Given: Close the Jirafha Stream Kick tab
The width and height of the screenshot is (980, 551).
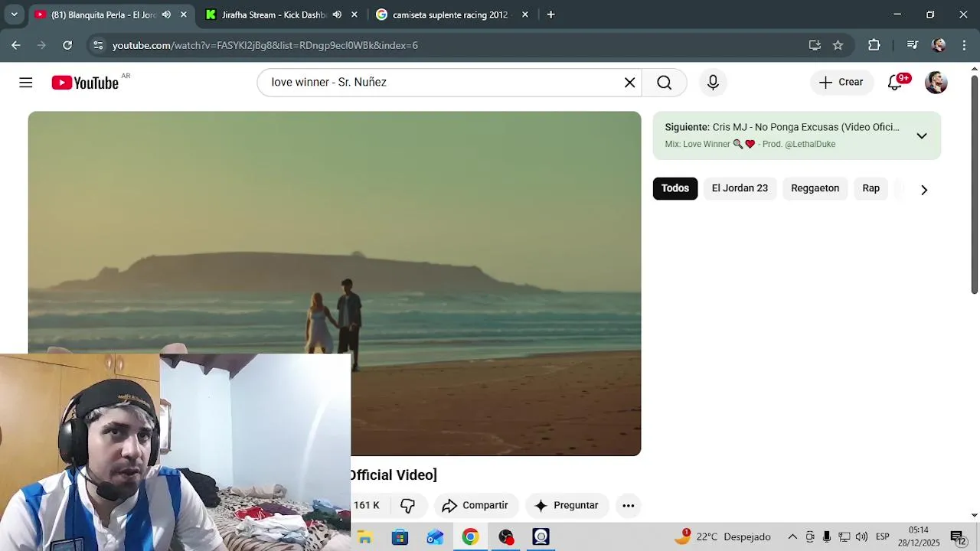Looking at the screenshot, I should (x=354, y=15).
